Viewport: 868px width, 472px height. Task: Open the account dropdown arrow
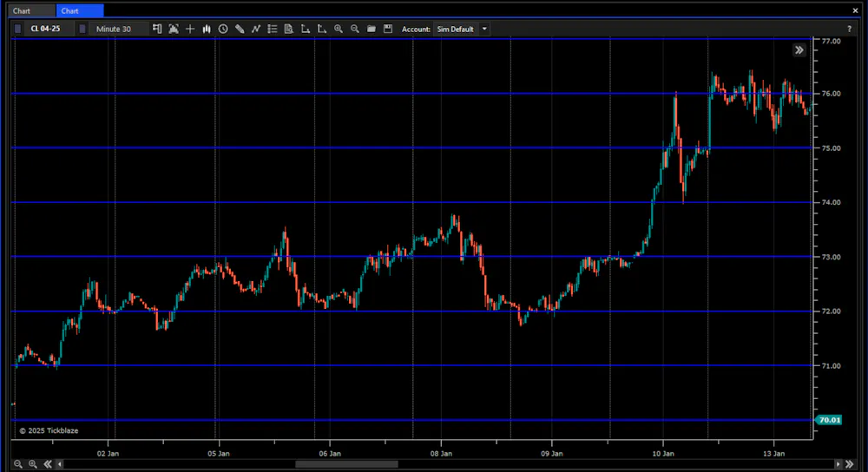[x=484, y=29]
